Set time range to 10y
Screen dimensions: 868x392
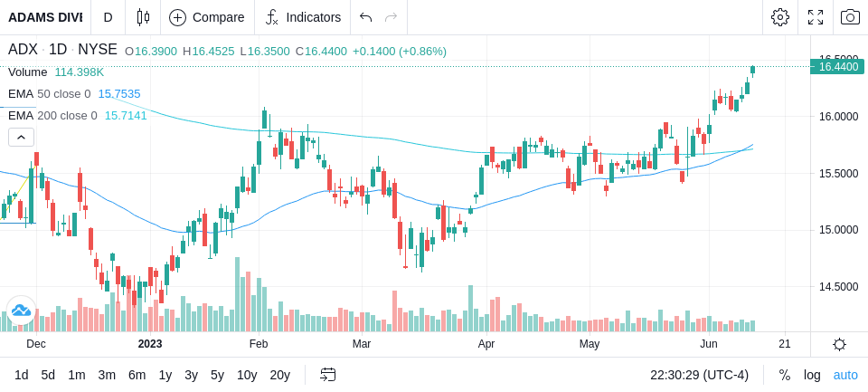(247, 376)
